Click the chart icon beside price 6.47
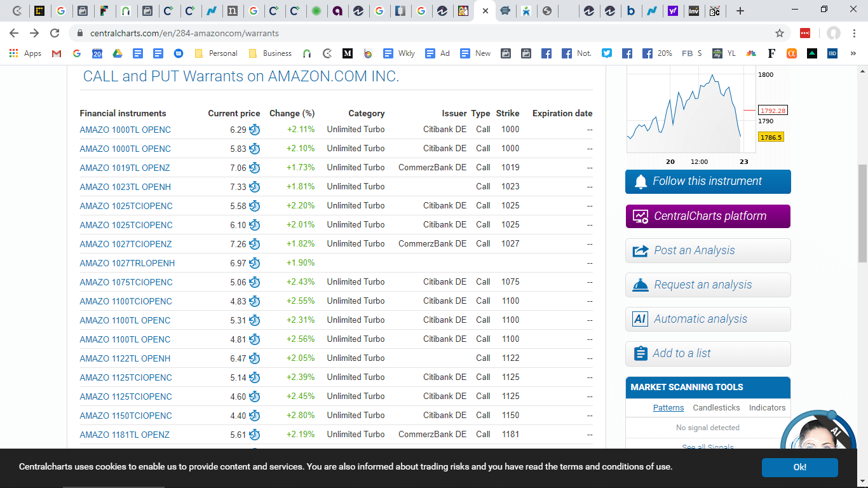 point(255,358)
